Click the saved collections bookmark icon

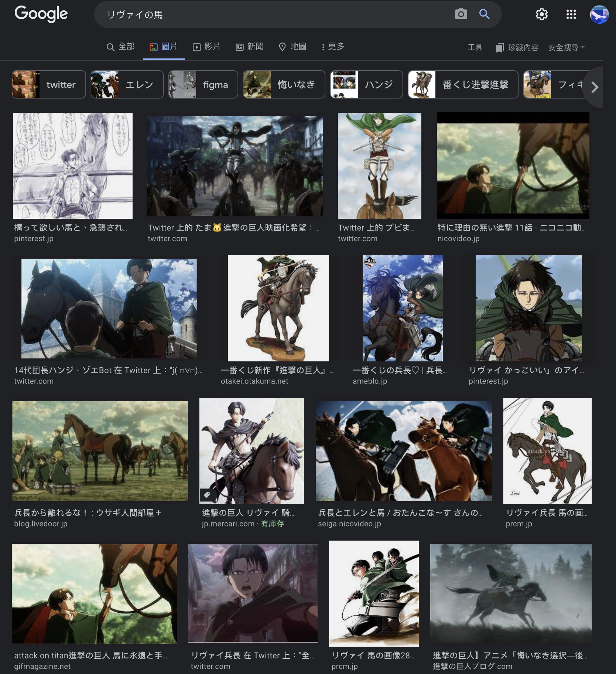(499, 48)
